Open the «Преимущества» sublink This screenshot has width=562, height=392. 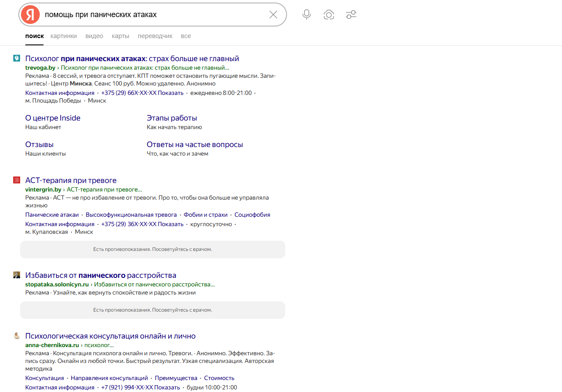(x=176, y=378)
